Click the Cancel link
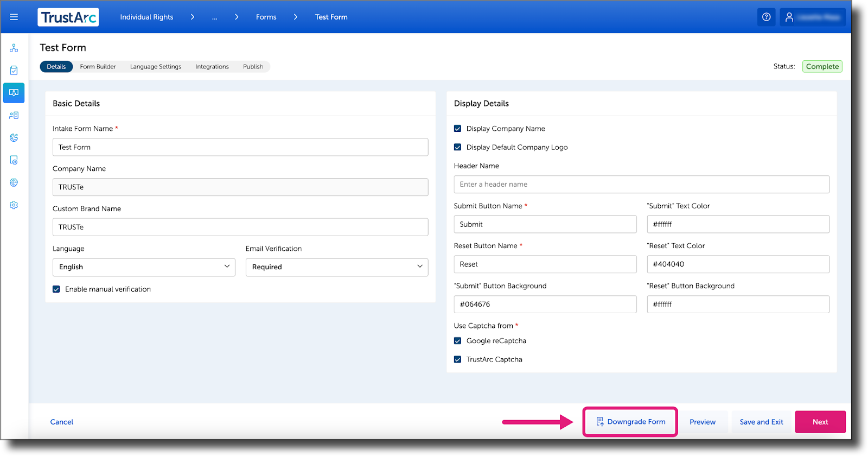The height and width of the screenshot is (456, 868). 62,422
